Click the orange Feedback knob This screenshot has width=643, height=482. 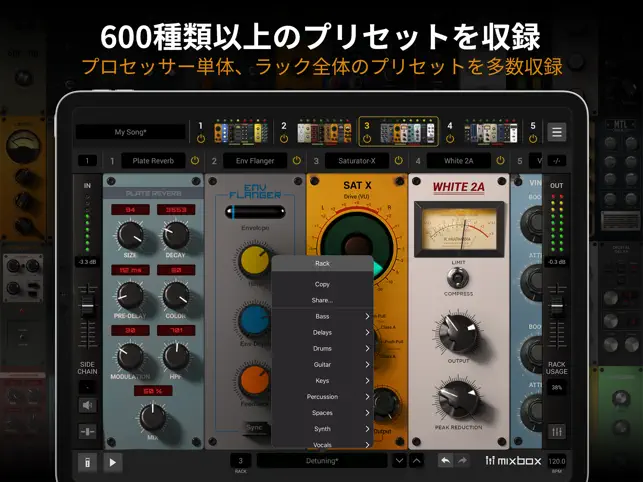tap(255, 382)
